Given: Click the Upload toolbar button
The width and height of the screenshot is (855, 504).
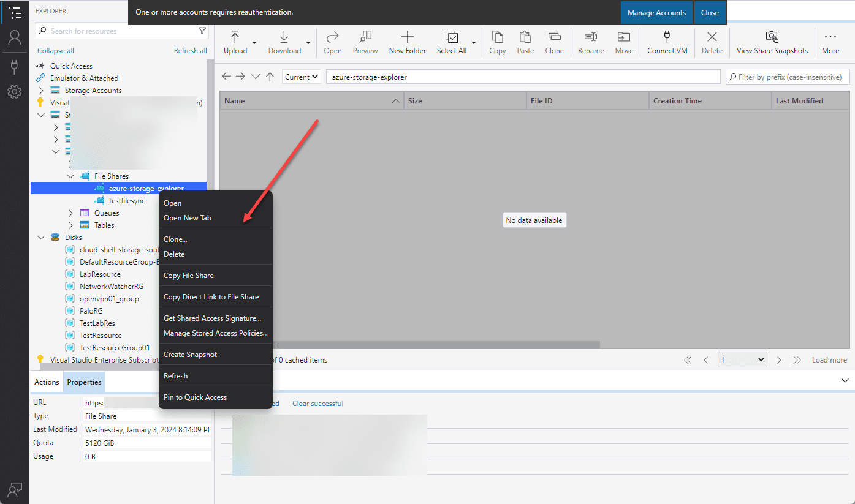Looking at the screenshot, I should 235,42.
